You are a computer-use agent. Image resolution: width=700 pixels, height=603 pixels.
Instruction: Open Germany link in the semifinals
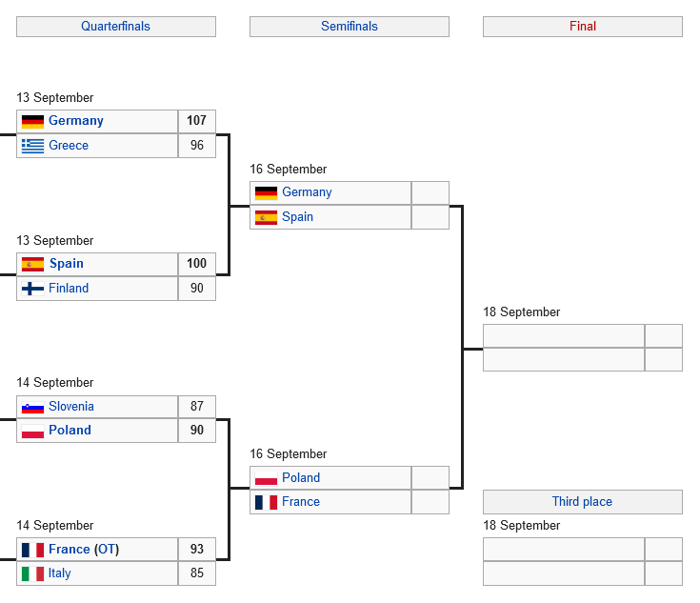coord(307,192)
